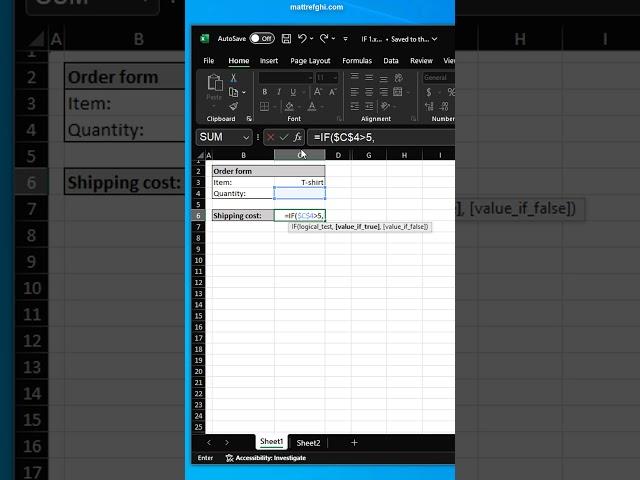Apply the Fill Color bucket
640x480 pixels.
pyautogui.click(x=289, y=107)
